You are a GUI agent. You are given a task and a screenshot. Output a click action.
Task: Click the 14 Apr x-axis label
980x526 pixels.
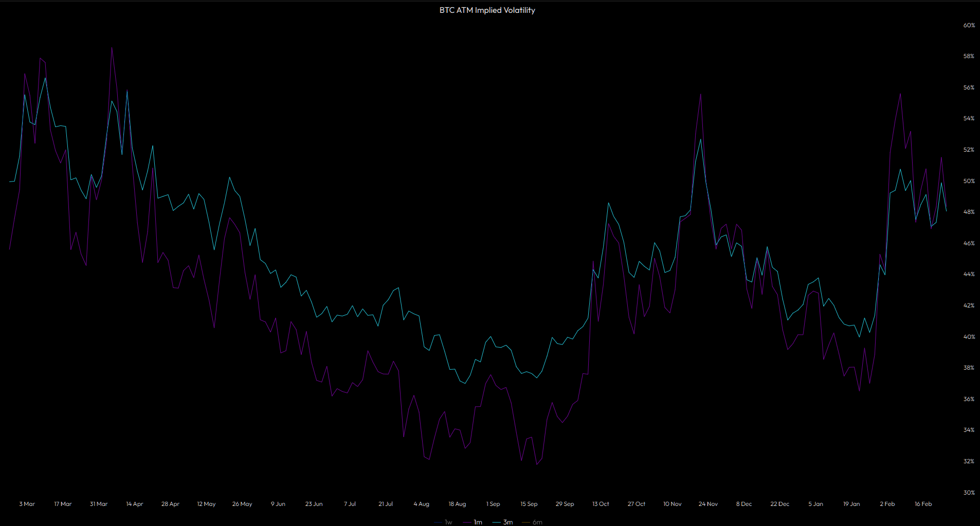pos(135,504)
